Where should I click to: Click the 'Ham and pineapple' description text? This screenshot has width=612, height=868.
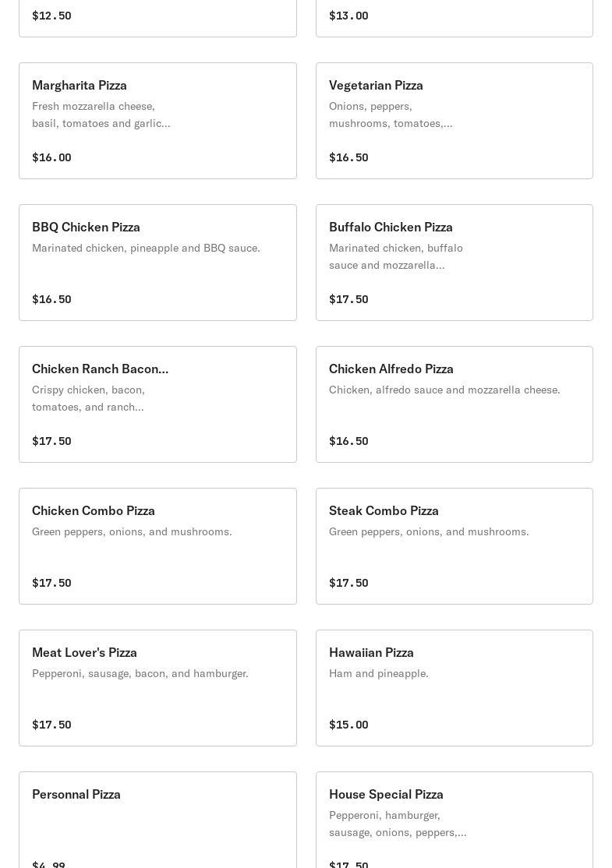(x=379, y=674)
